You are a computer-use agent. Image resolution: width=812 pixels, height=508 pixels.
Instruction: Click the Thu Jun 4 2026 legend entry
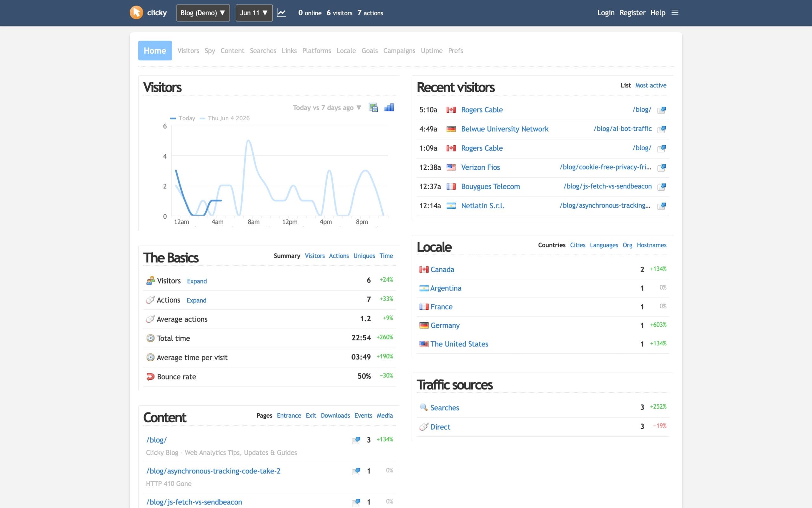225,118
